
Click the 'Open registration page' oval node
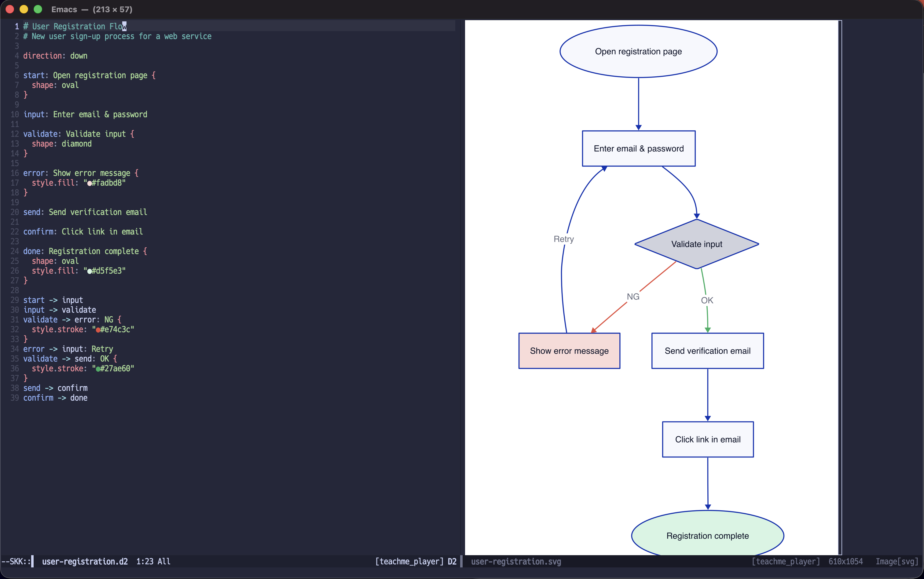click(638, 51)
